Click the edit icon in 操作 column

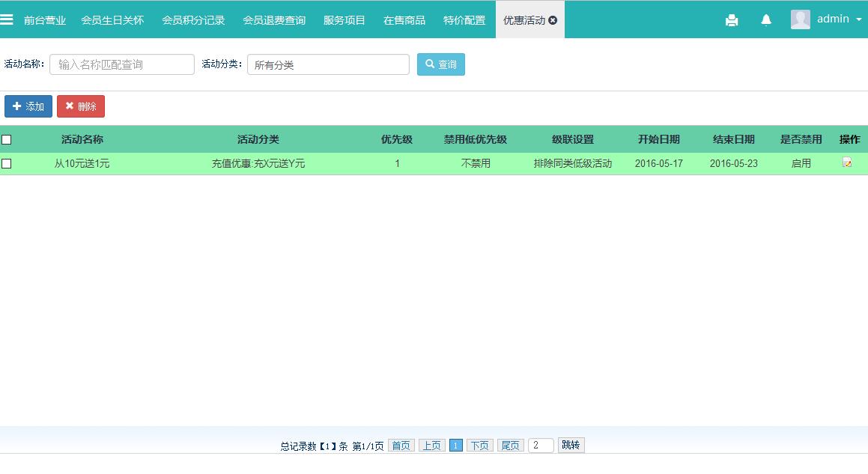coord(847,162)
